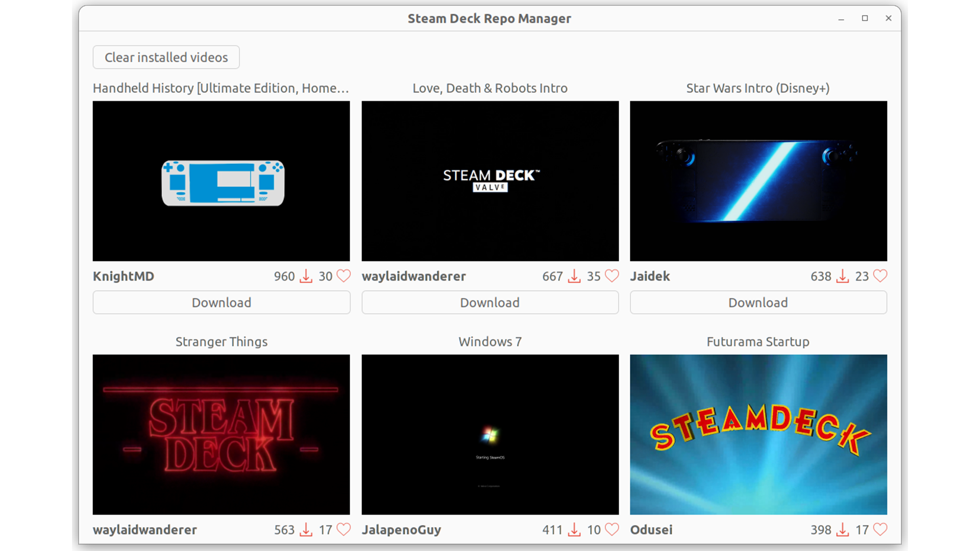This screenshot has width=980, height=551.
Task: Select the Handheld History video thumbnail
Action: 222,181
